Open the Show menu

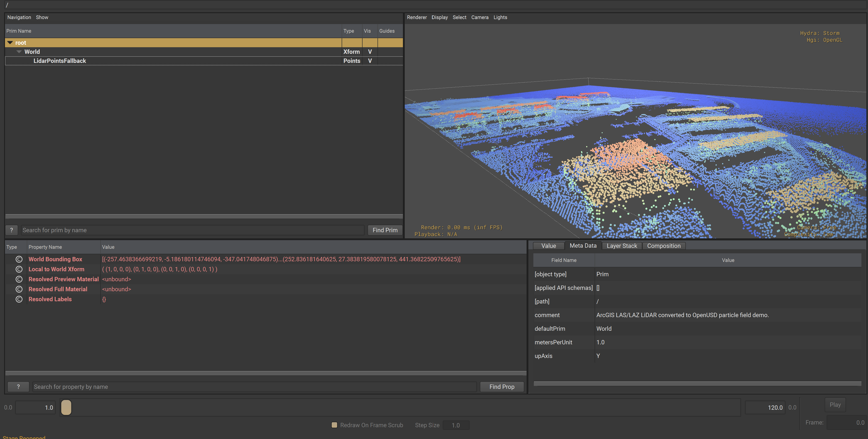[42, 17]
